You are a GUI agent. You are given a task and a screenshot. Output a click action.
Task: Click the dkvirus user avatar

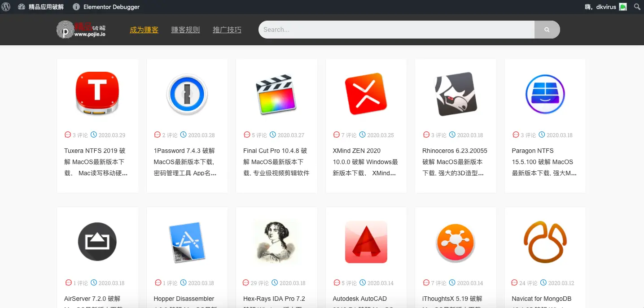pos(623,7)
